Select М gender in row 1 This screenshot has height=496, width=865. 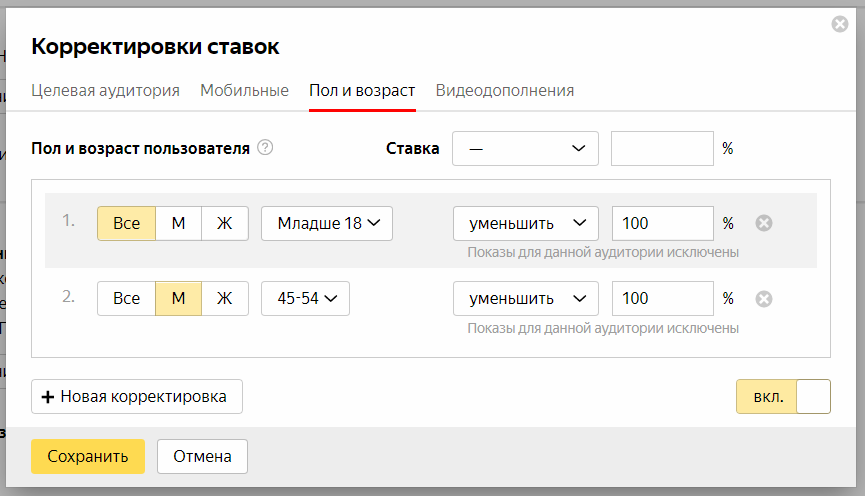(178, 223)
